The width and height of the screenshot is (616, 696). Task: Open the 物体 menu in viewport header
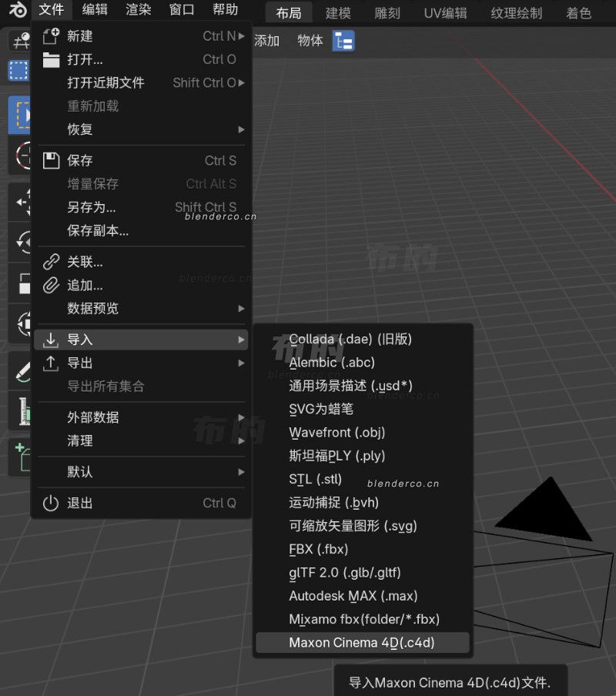tap(310, 41)
